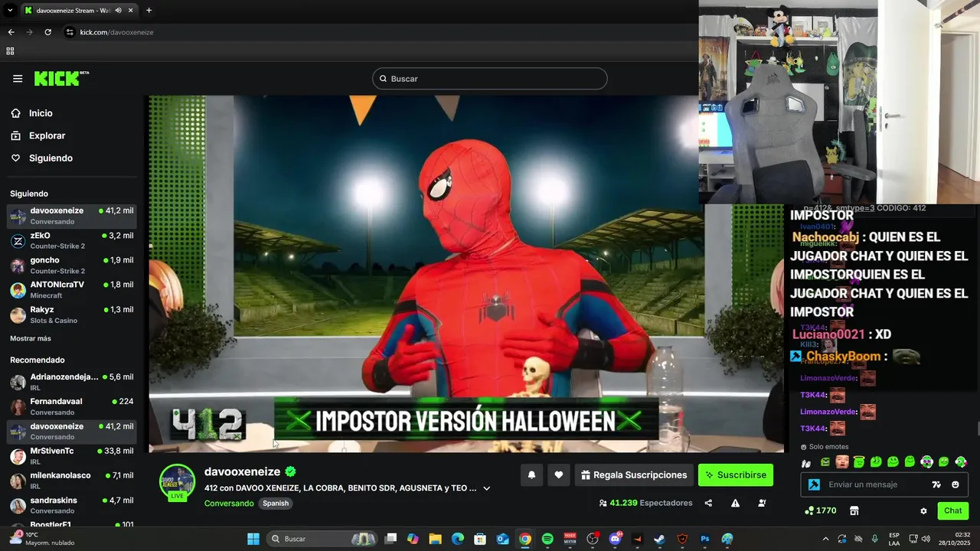Click the Conversando category link
This screenshot has width=980, height=551.
click(x=229, y=504)
